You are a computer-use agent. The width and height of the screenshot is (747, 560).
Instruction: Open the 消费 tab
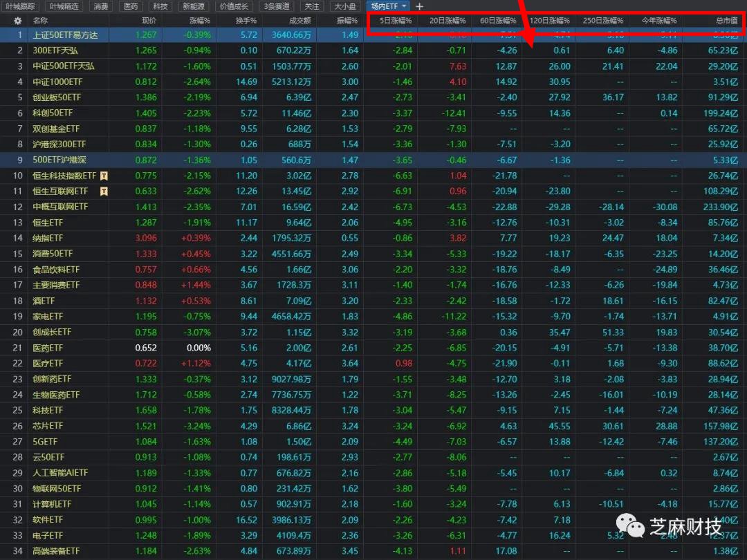(x=101, y=6)
